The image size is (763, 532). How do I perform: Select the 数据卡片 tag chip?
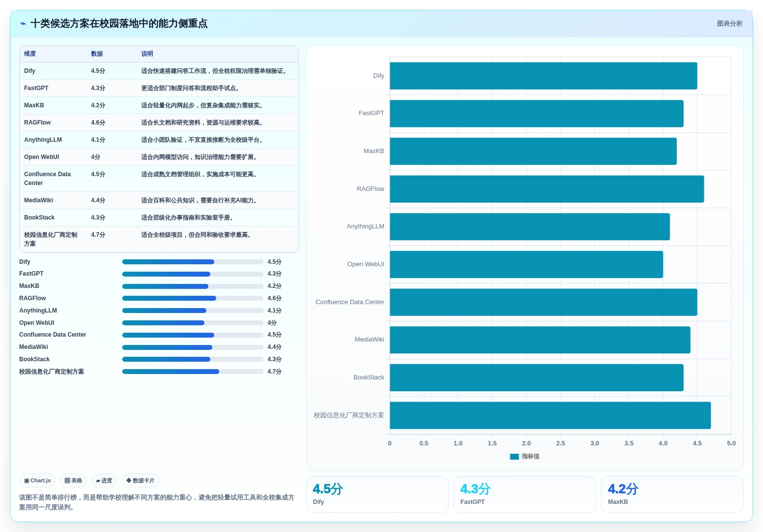pyautogui.click(x=140, y=481)
